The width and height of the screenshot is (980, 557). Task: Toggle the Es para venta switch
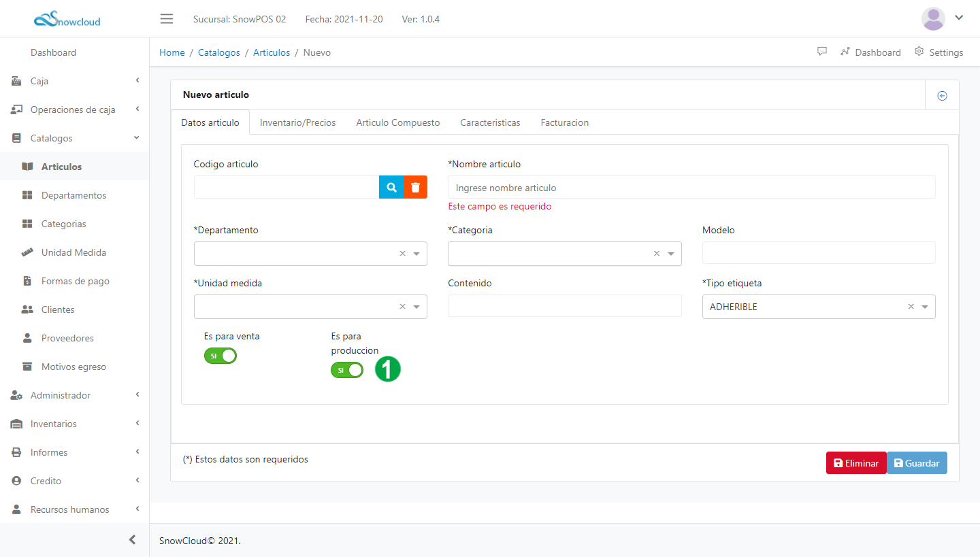(220, 356)
